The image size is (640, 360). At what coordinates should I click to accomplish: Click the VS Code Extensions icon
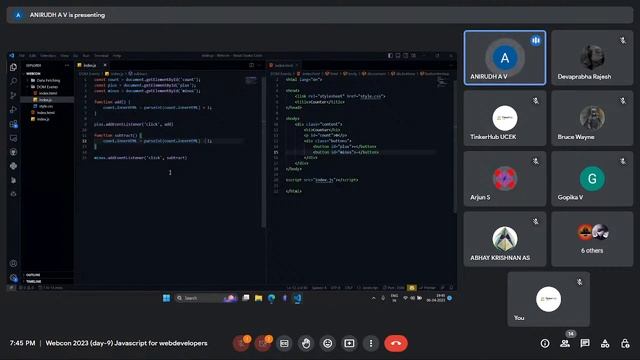[x=13, y=124]
